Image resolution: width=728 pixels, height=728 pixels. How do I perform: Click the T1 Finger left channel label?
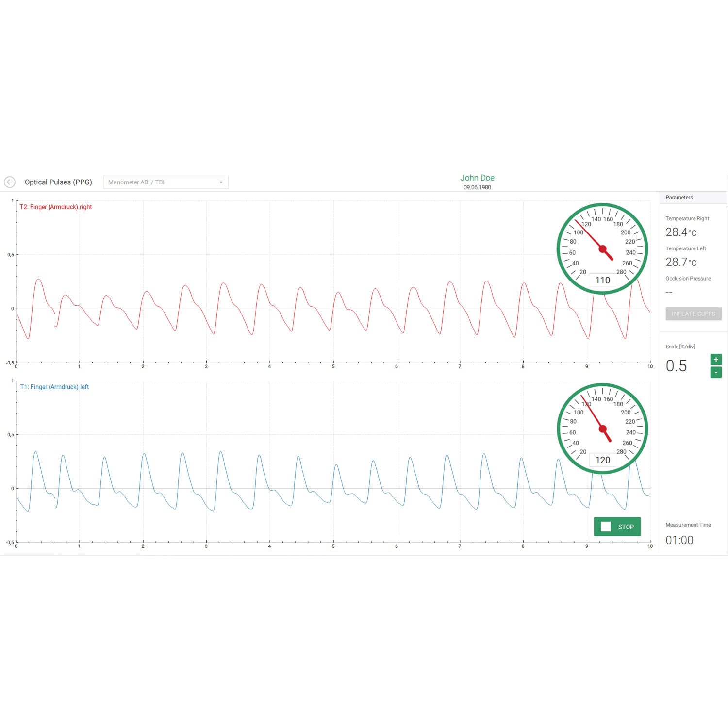54,387
